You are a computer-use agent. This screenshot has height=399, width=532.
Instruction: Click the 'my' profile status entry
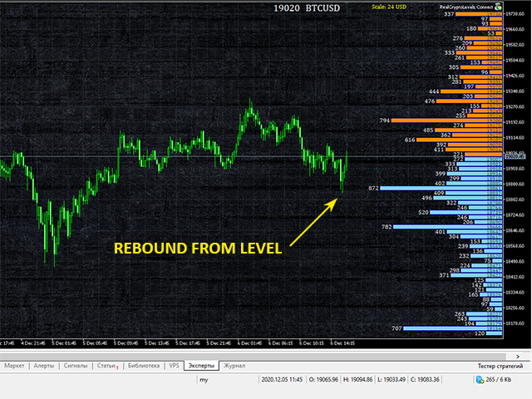coord(204,380)
